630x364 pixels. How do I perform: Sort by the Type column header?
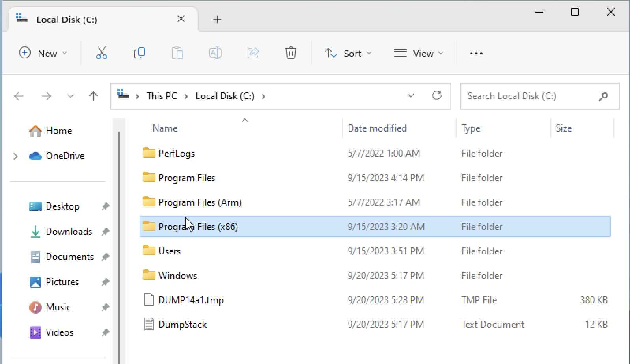point(471,128)
